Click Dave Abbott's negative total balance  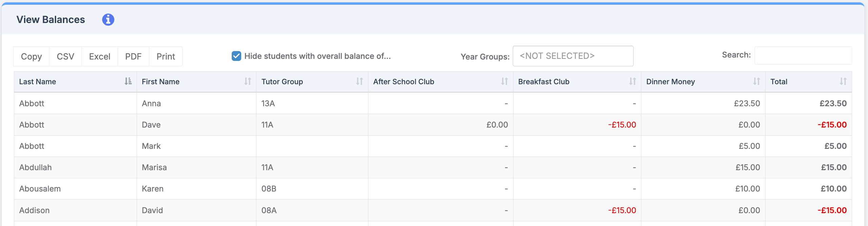point(832,125)
